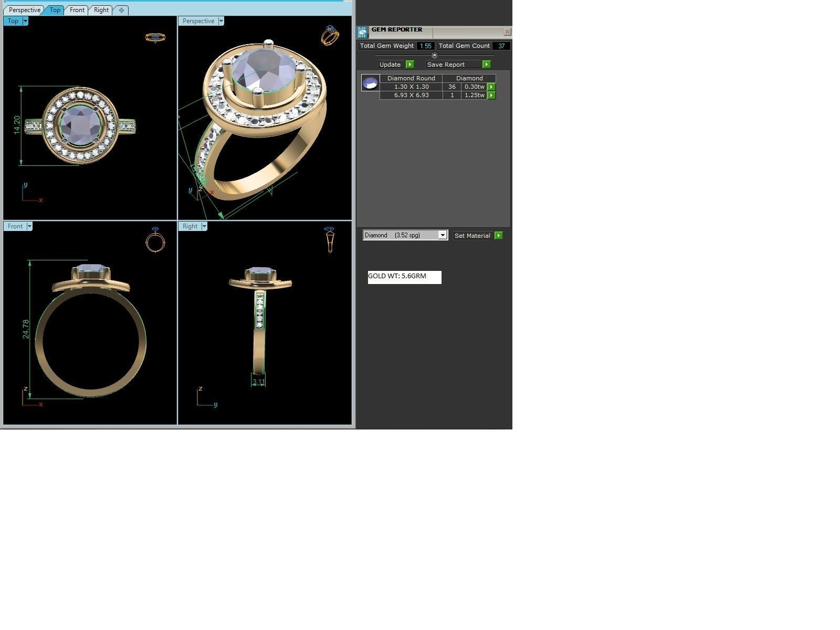The image size is (840, 630).
Task: Select the 1.30 X 1.30 gem size cell
Action: click(411, 87)
